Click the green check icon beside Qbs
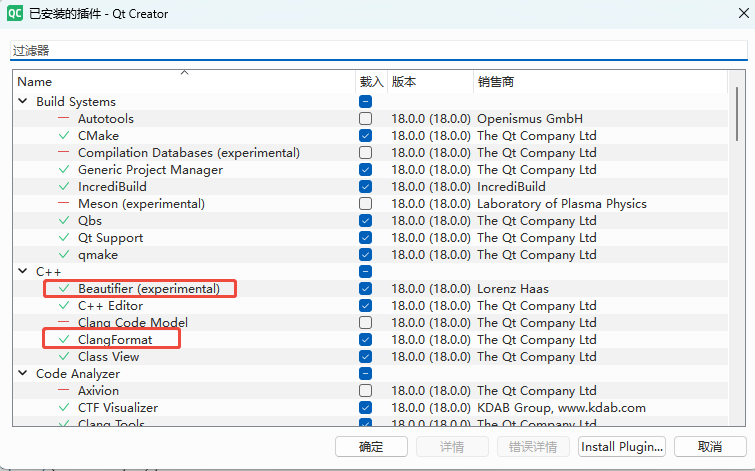Screen dimensions: 755x471 click(x=64, y=221)
